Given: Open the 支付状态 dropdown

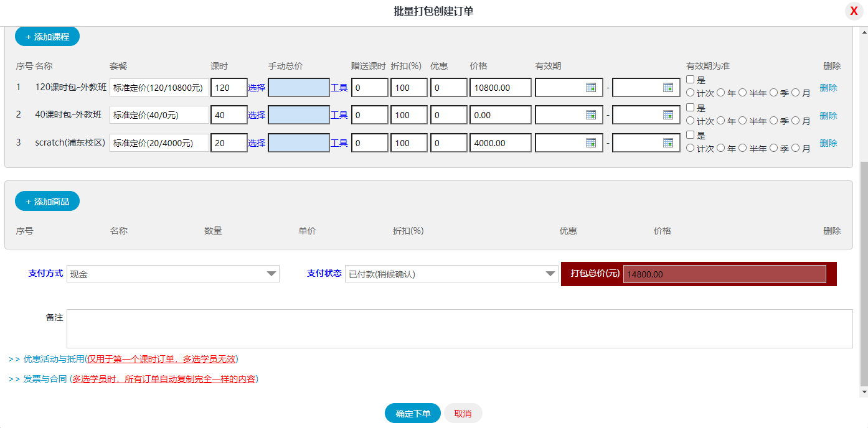Looking at the screenshot, I should (451, 274).
